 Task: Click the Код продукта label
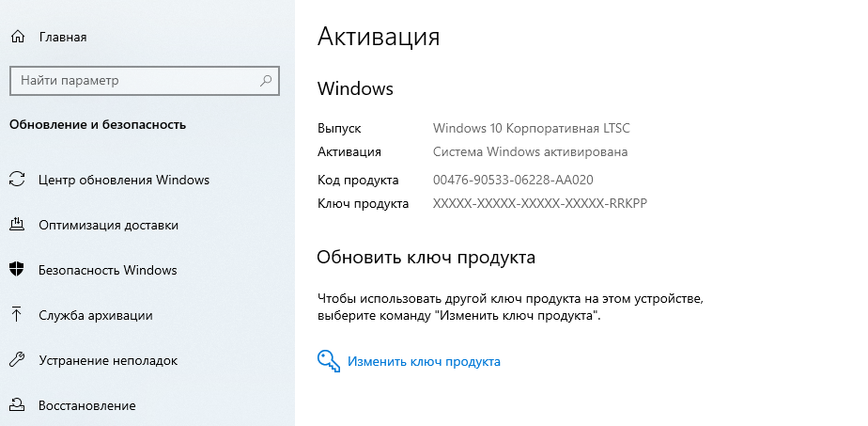[x=358, y=180]
